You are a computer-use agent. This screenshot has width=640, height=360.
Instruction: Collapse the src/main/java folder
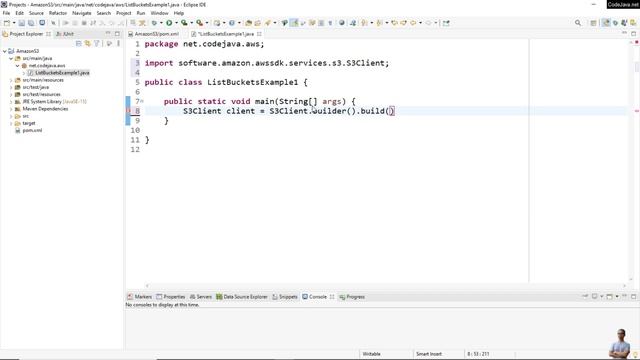(x=11, y=58)
